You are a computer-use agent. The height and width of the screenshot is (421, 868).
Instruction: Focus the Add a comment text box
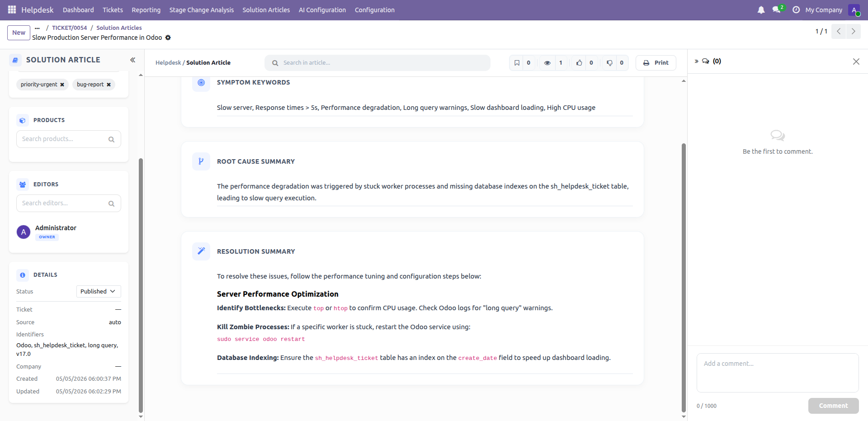click(x=778, y=373)
